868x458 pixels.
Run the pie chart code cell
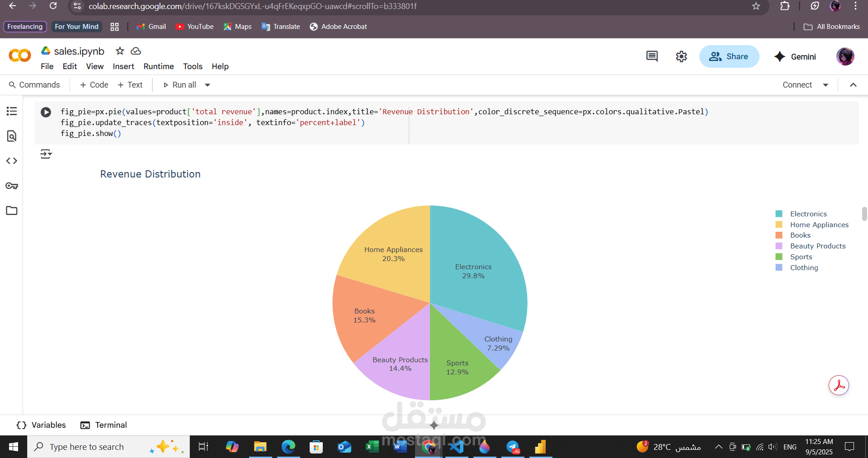pyautogui.click(x=46, y=112)
